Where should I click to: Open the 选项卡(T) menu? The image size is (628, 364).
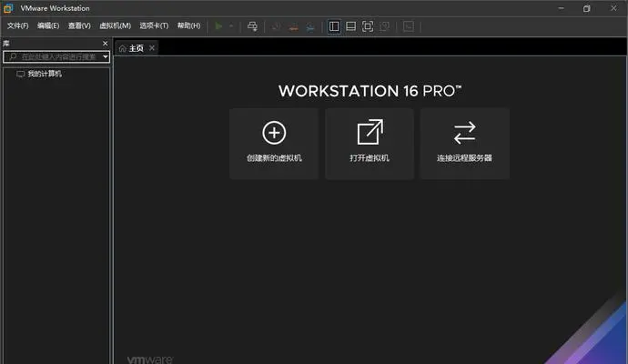point(154,25)
